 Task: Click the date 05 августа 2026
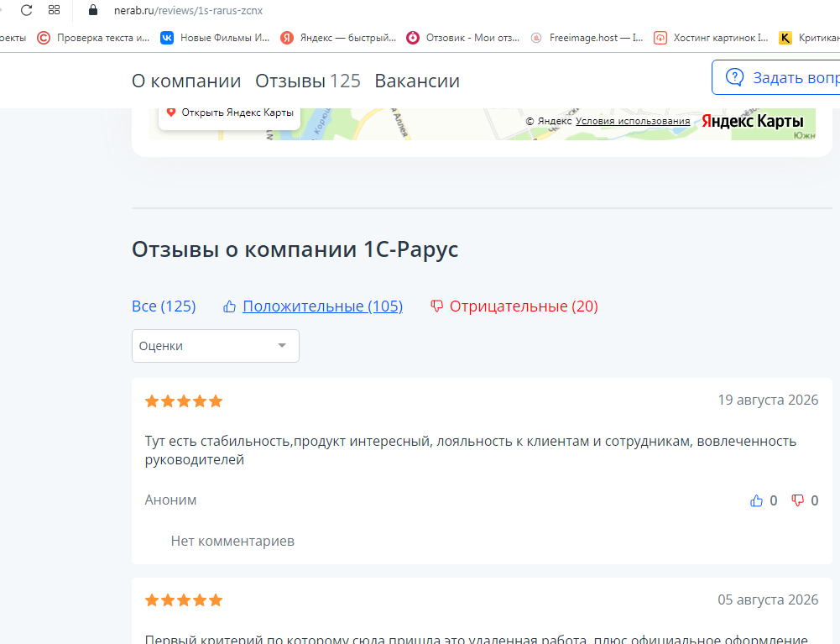click(768, 599)
